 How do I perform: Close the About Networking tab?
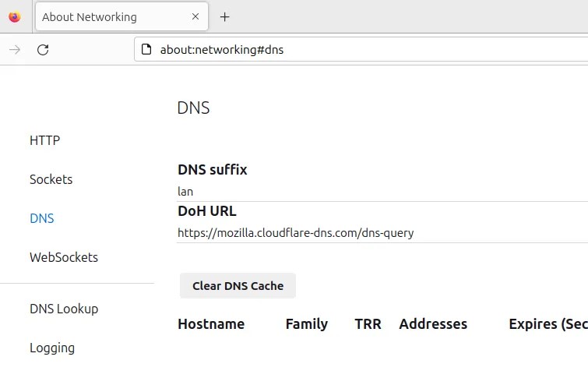(x=196, y=16)
